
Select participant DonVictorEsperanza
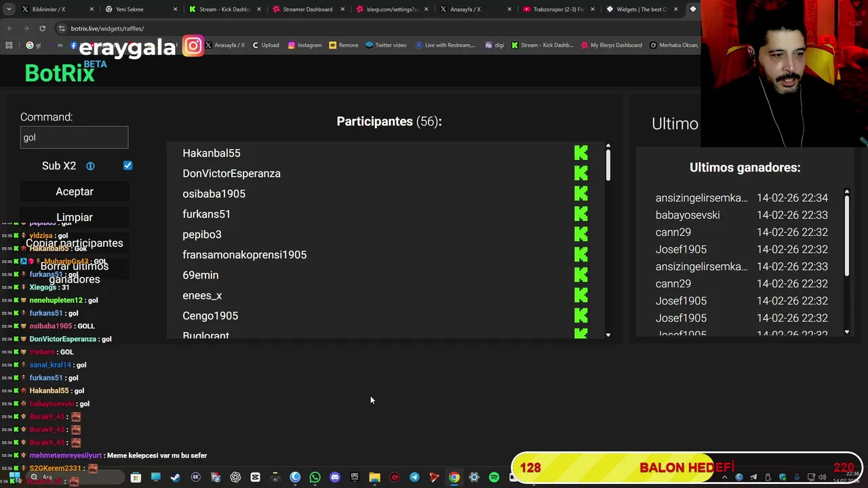231,174
